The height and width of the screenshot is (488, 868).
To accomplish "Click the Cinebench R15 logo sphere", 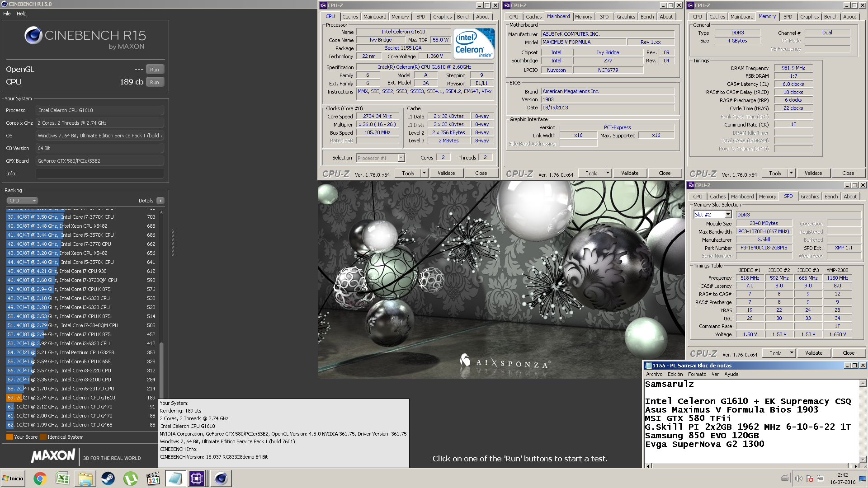I will (x=33, y=35).
